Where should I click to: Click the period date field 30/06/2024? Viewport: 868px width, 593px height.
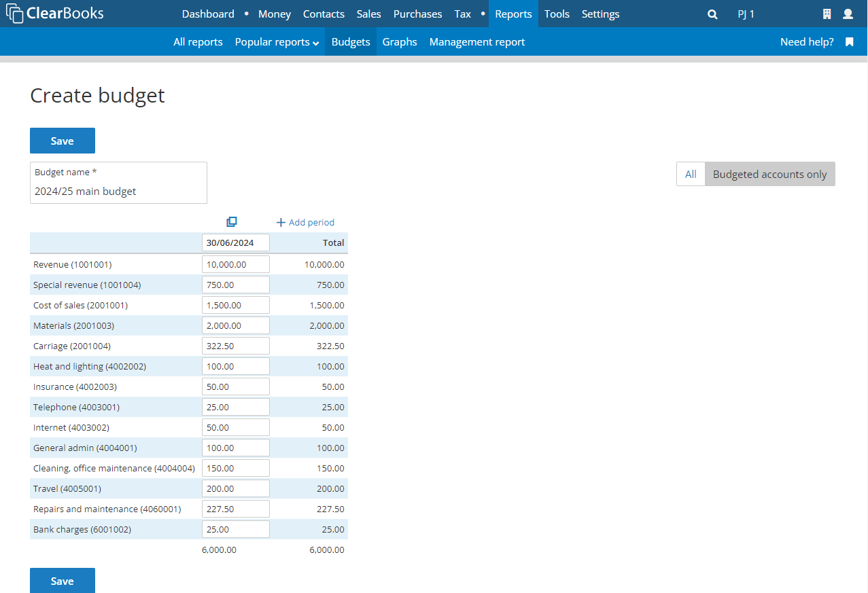(236, 242)
